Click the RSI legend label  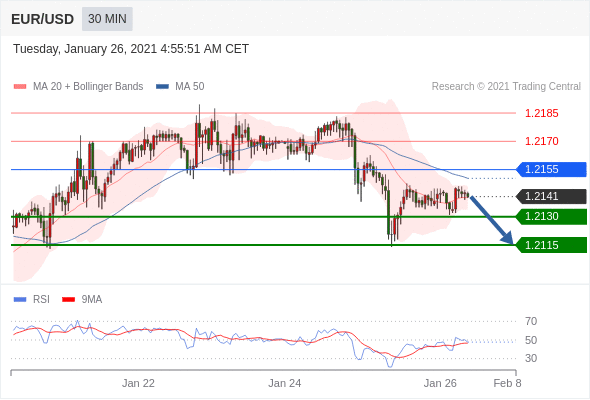click(x=41, y=300)
